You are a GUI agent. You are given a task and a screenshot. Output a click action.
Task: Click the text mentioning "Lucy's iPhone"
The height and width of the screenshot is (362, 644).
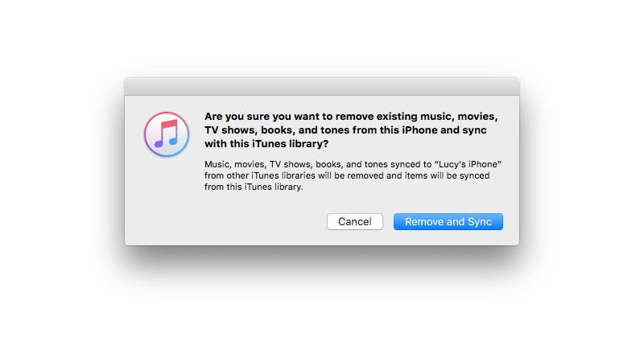353,175
